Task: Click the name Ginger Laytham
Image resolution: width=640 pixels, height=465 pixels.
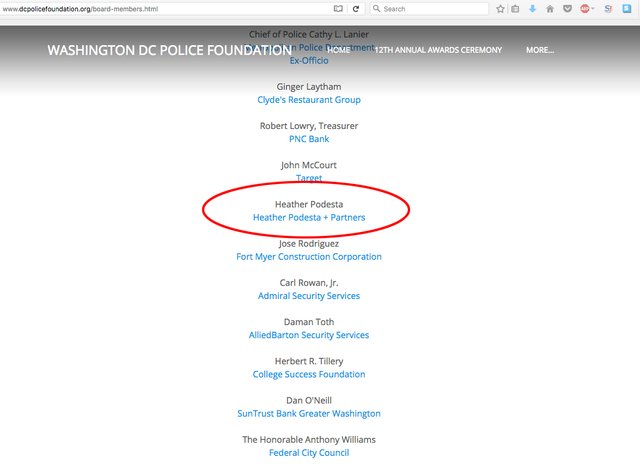Action: 309,87
